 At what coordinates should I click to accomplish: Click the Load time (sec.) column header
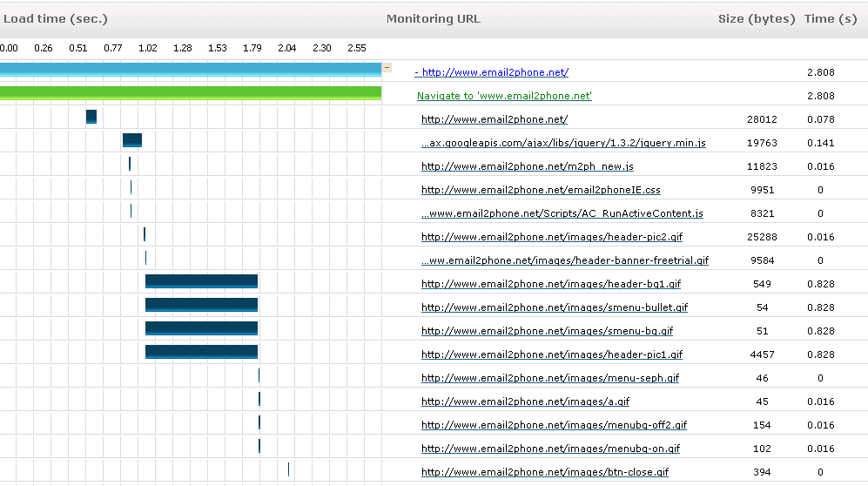(56, 19)
